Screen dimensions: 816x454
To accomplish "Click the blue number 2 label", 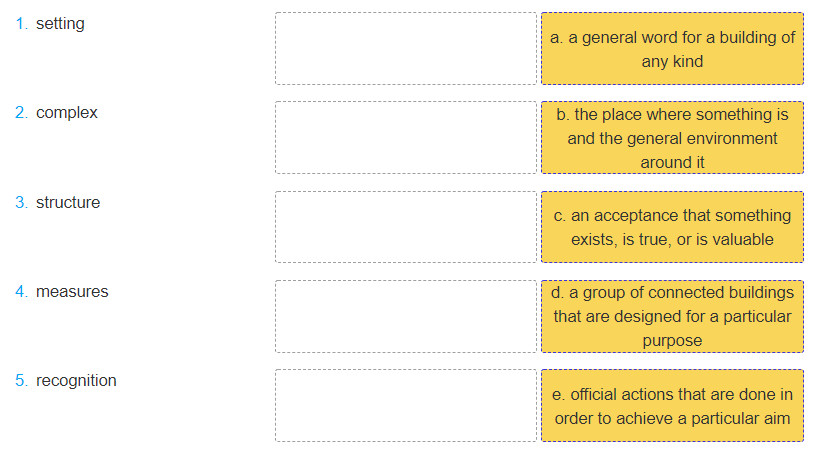I will [21, 112].
